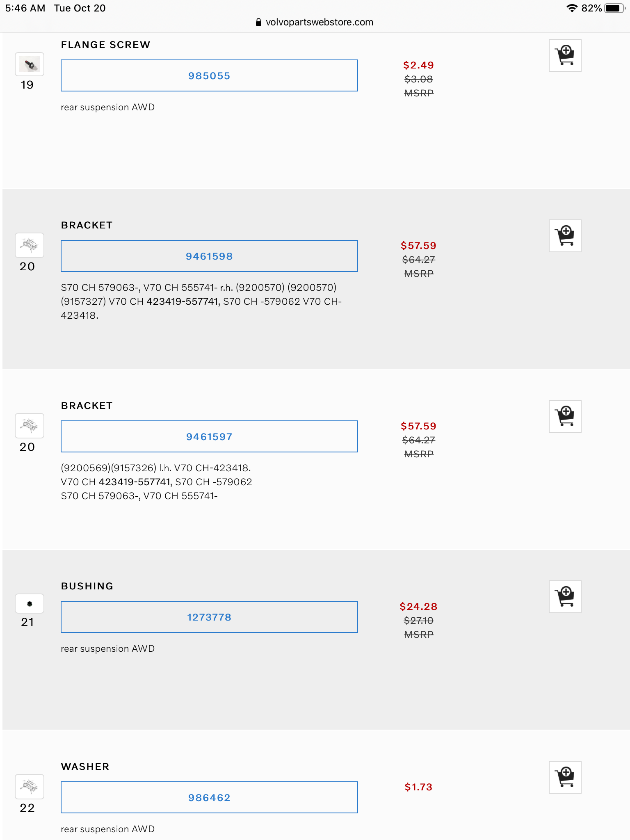Add bushing 1273778 to cart

pyautogui.click(x=565, y=597)
